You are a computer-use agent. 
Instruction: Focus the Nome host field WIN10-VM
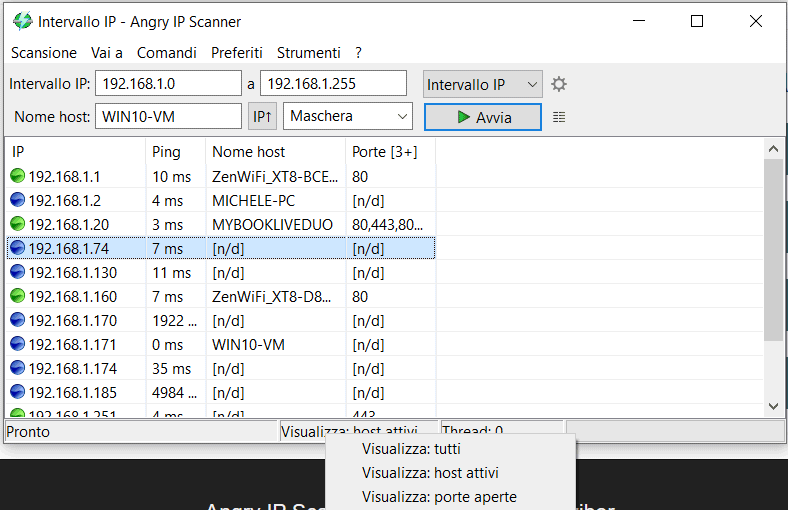click(168, 117)
